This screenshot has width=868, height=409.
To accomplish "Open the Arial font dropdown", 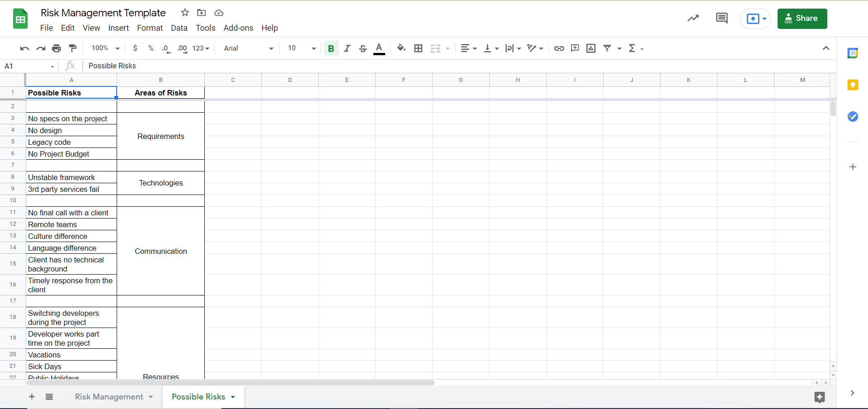I will point(249,48).
